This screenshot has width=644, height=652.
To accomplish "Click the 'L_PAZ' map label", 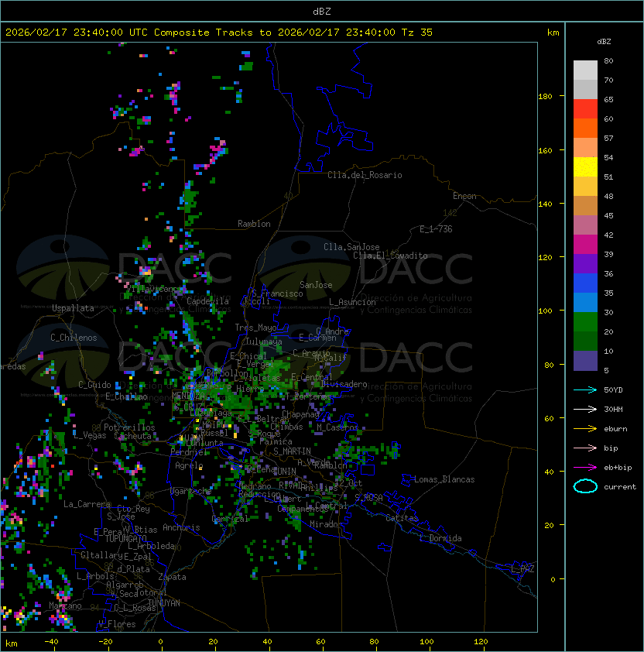I will [522, 569].
